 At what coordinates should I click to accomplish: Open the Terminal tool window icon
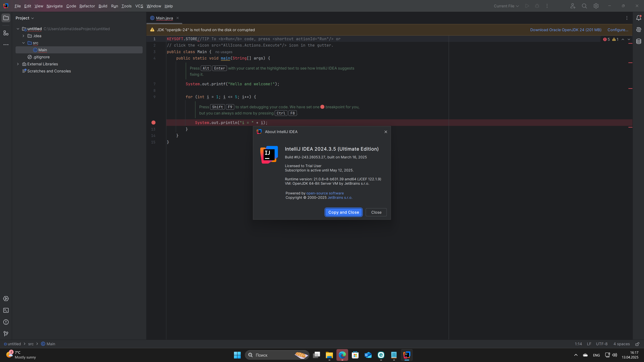click(x=6, y=310)
